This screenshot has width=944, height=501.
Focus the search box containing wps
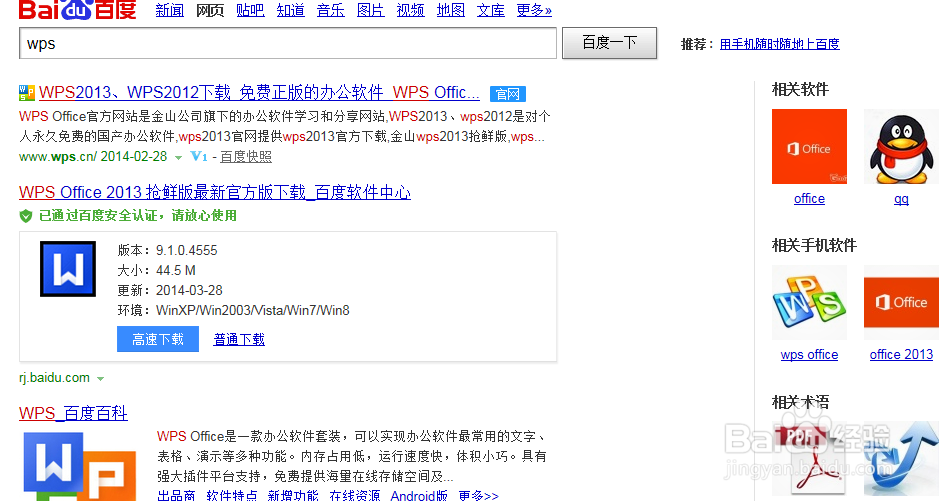tap(288, 43)
